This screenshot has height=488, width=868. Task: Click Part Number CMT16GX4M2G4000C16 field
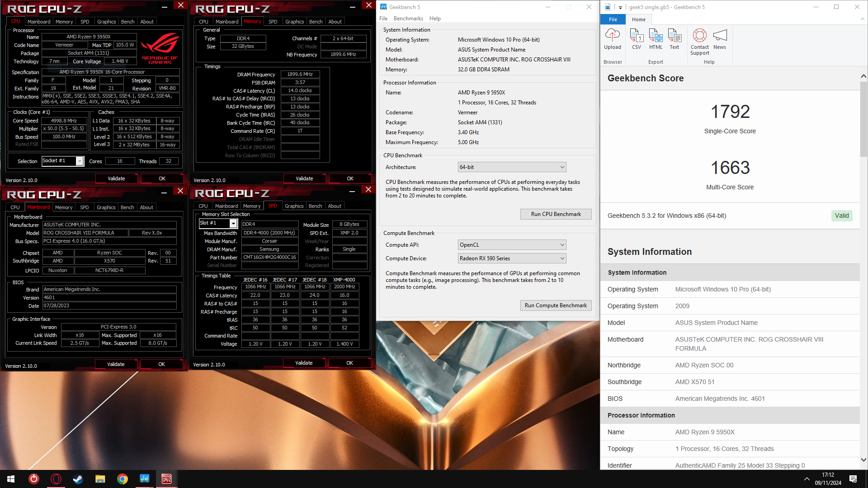pos(269,258)
